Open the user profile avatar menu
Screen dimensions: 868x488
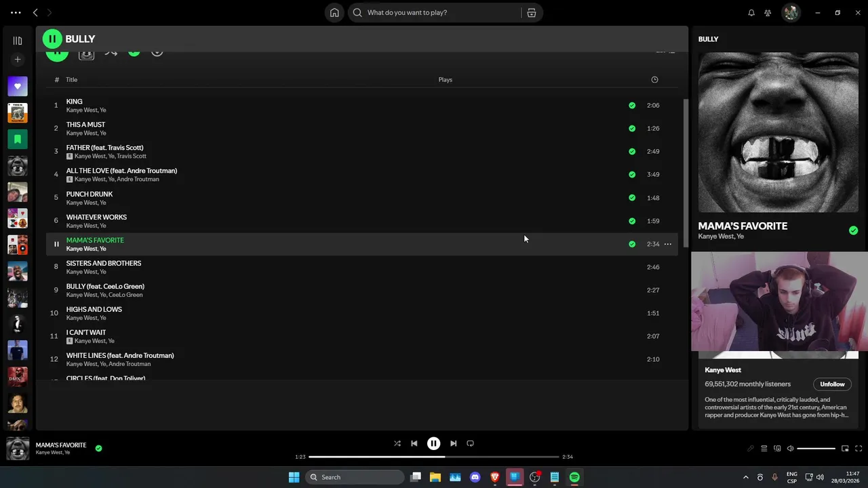point(791,12)
